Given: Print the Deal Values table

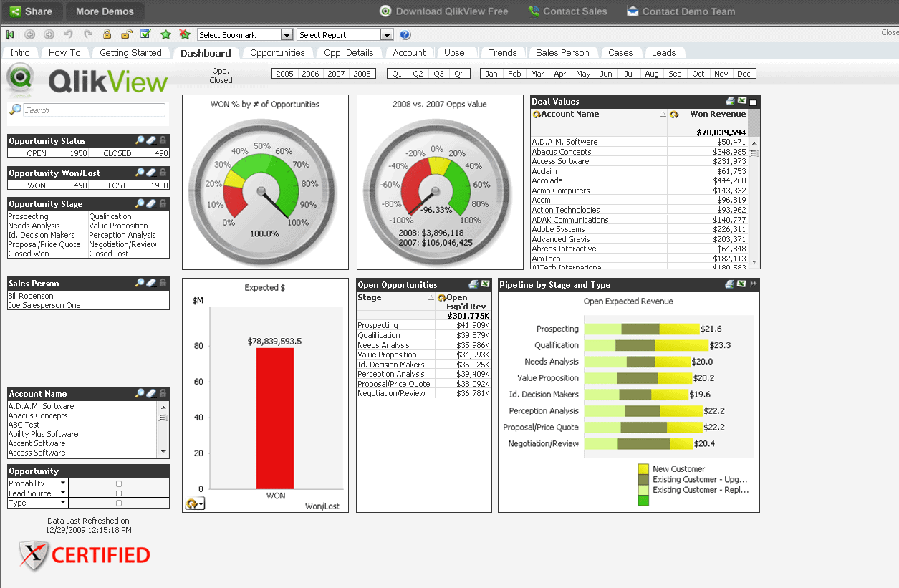Looking at the screenshot, I should coord(730,102).
